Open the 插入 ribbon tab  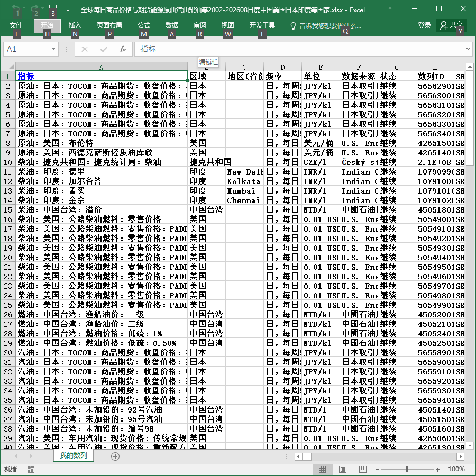tap(75, 25)
